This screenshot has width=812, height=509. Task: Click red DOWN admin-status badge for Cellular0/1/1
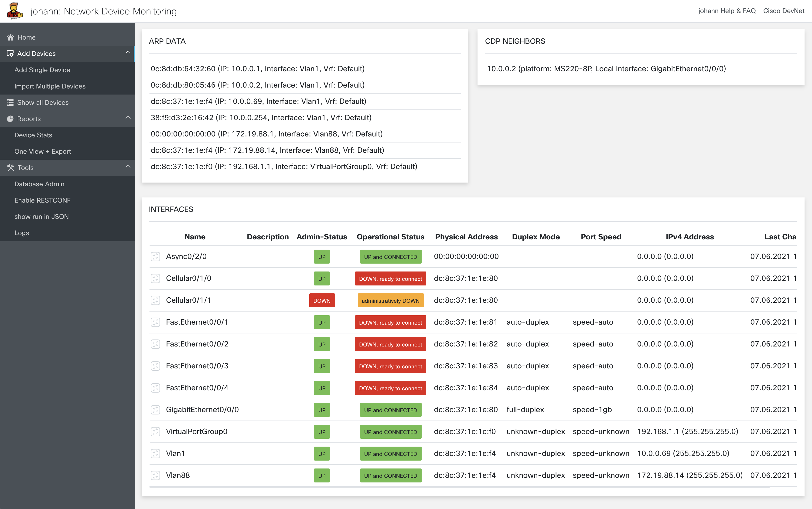[322, 301]
